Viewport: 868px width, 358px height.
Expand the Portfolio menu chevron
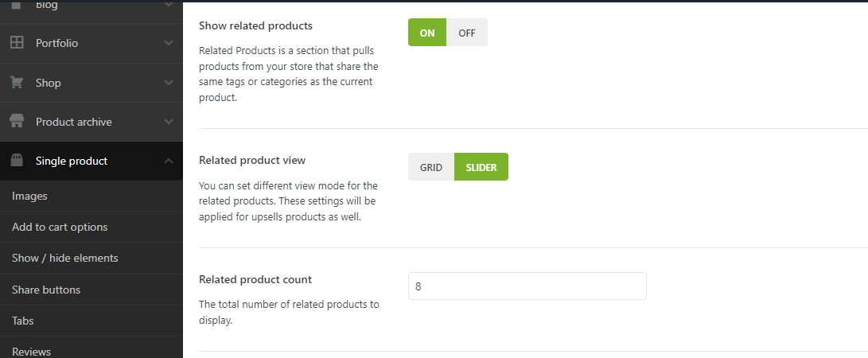pos(168,43)
